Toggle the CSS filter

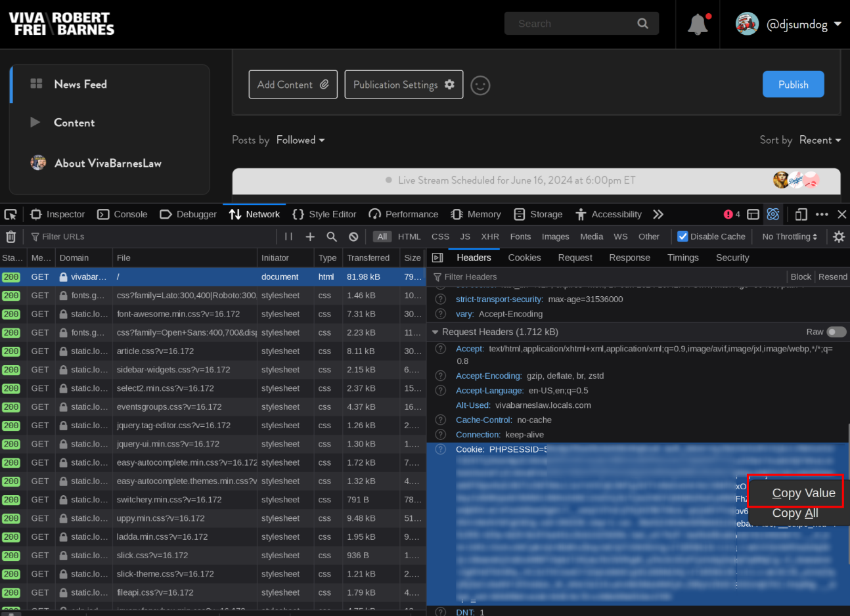click(x=440, y=236)
